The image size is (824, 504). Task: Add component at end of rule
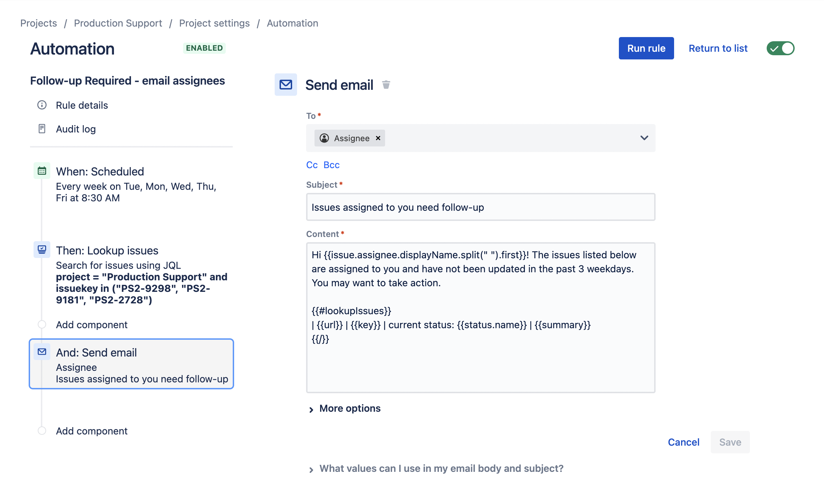[92, 431]
